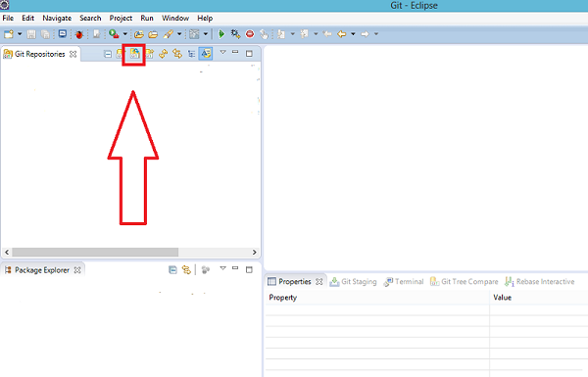Expand the Next Annotation dropdown arrow

[x=292, y=34]
